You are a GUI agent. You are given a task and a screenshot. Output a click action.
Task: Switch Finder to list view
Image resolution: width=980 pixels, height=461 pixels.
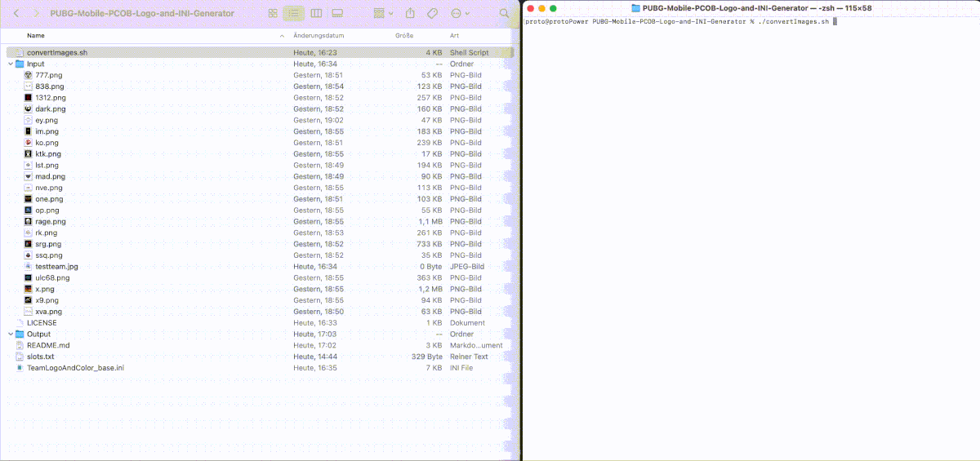pyautogui.click(x=294, y=14)
